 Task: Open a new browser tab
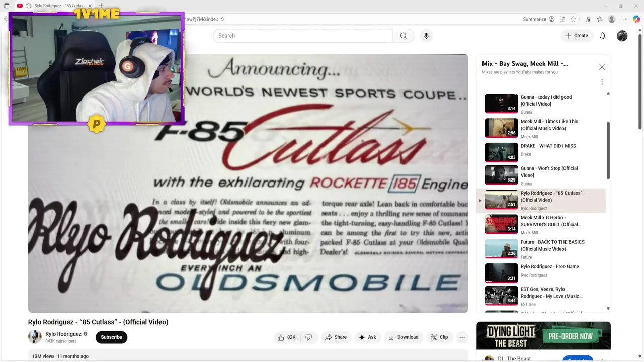101,6
